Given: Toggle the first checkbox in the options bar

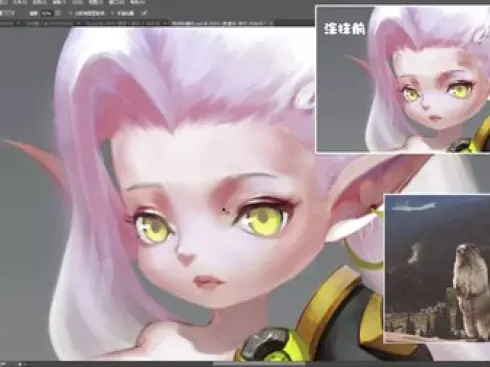Looking at the screenshot, I should 70,13.
